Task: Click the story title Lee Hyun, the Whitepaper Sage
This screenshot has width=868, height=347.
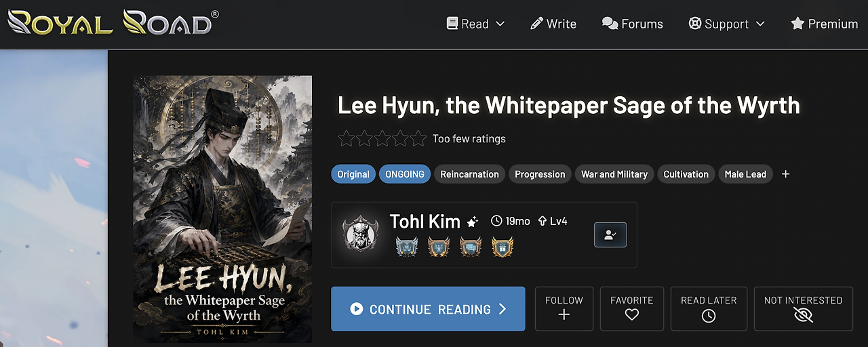Action: (x=569, y=106)
